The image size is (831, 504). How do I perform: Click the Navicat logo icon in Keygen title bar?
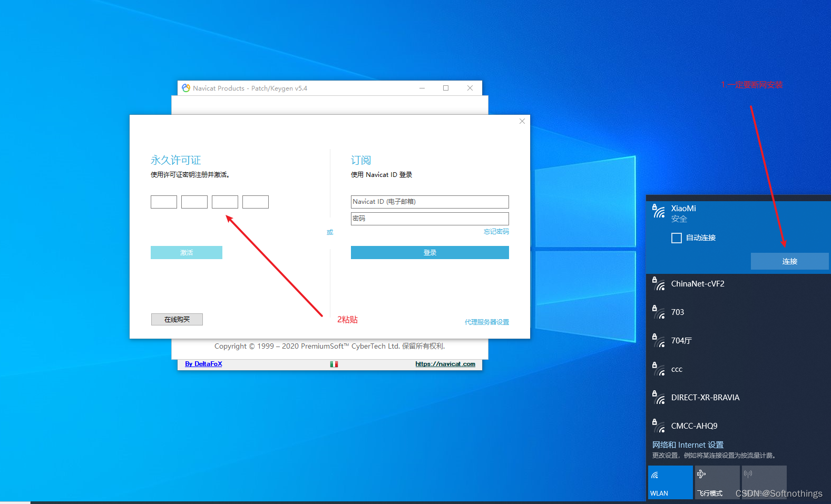click(x=186, y=88)
